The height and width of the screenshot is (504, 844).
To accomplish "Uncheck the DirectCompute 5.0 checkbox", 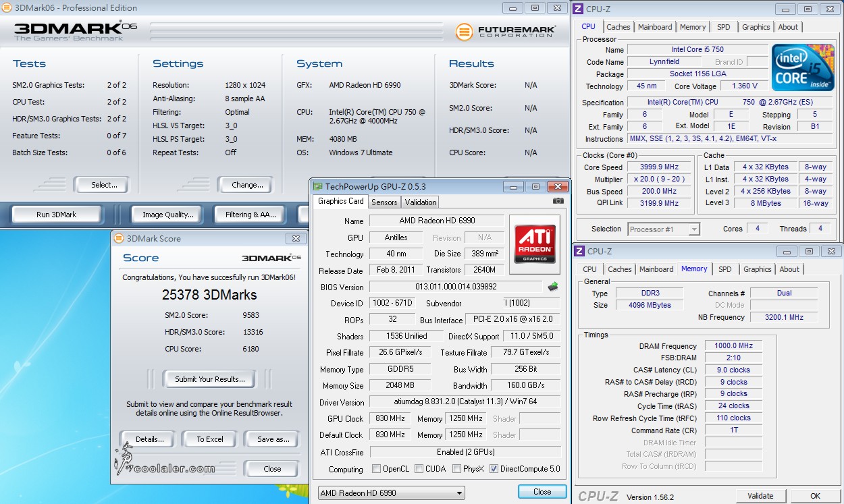I will click(494, 469).
